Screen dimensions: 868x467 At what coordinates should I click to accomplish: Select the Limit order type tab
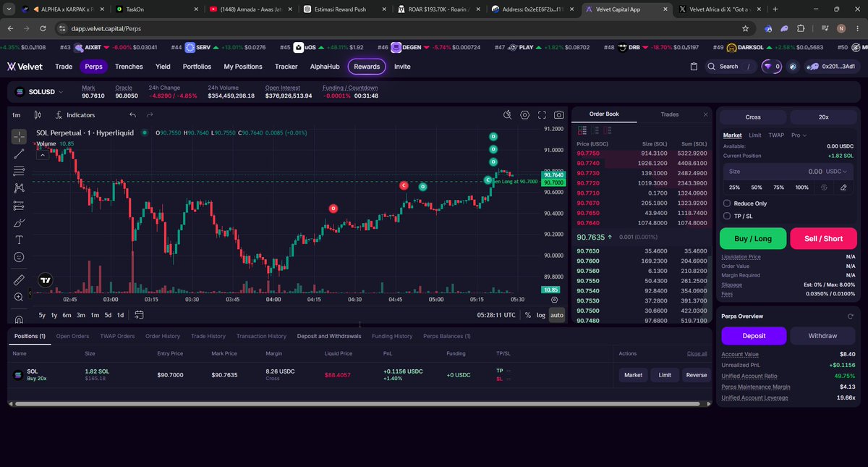[x=754, y=135]
